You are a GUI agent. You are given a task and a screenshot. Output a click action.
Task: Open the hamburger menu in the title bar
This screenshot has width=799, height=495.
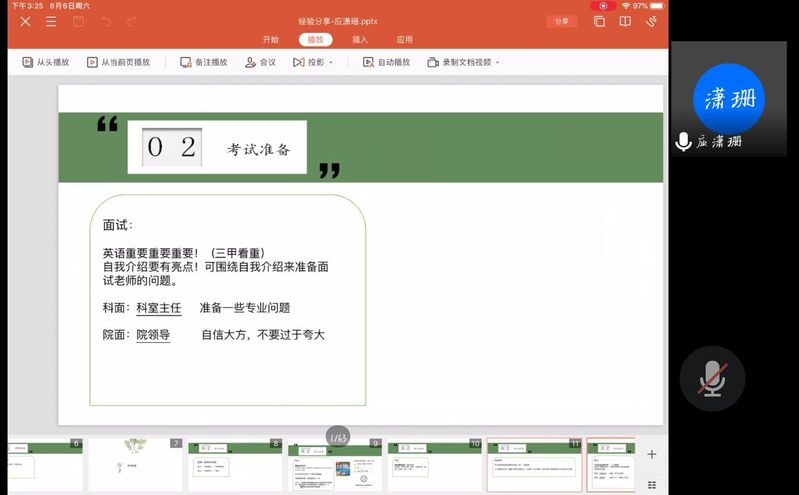coord(51,21)
